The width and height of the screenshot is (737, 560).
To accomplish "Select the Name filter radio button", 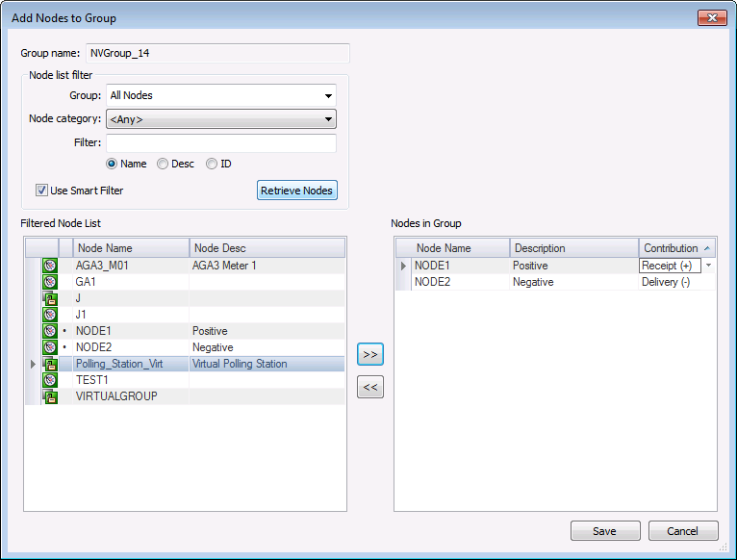I will (x=112, y=164).
